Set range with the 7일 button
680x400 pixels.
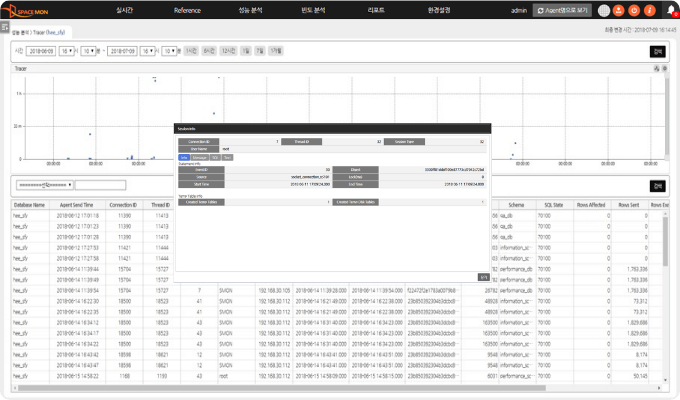pos(260,51)
